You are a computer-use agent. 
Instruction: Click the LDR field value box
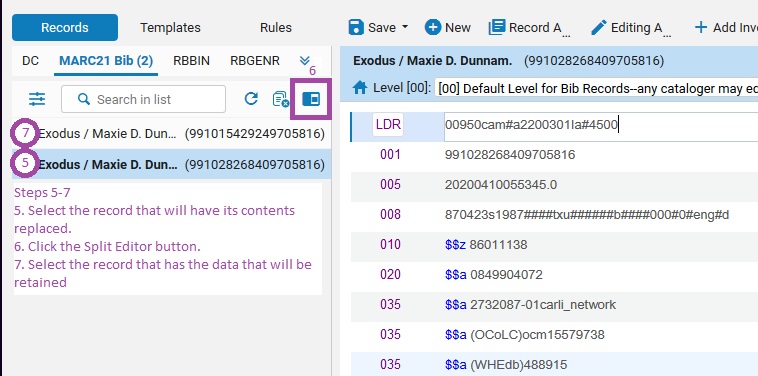pos(601,127)
